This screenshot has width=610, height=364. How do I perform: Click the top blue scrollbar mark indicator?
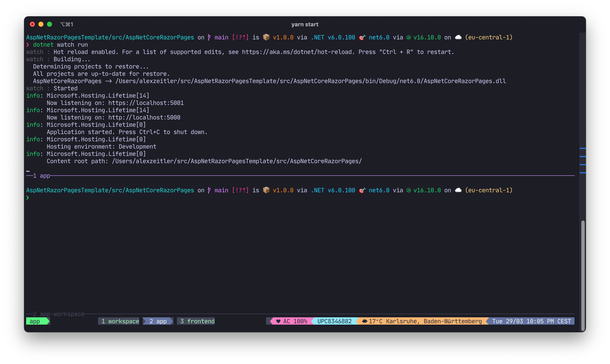[583, 148]
